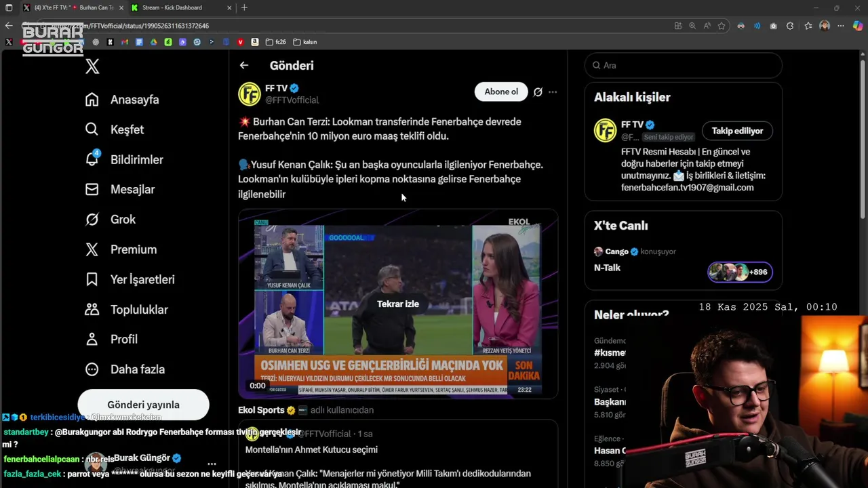Screen dimensions: 868x488
Task: Click the X logo in the sidebar
Action: (92, 66)
